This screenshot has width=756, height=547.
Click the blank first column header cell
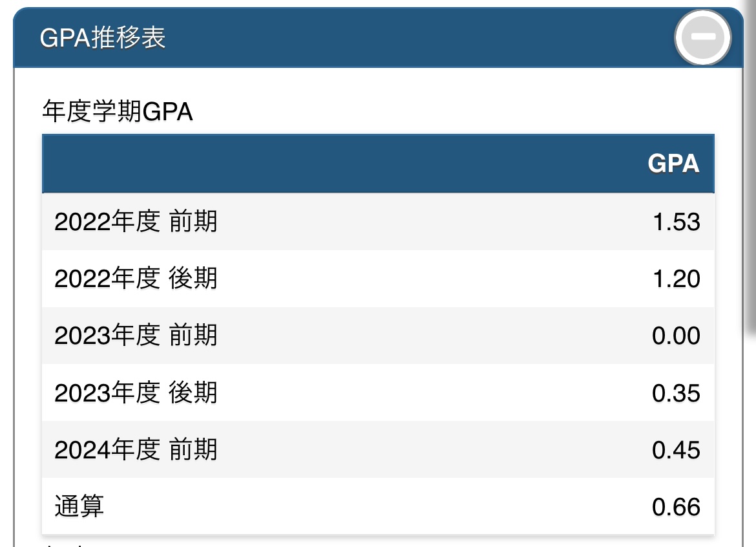tap(323, 164)
